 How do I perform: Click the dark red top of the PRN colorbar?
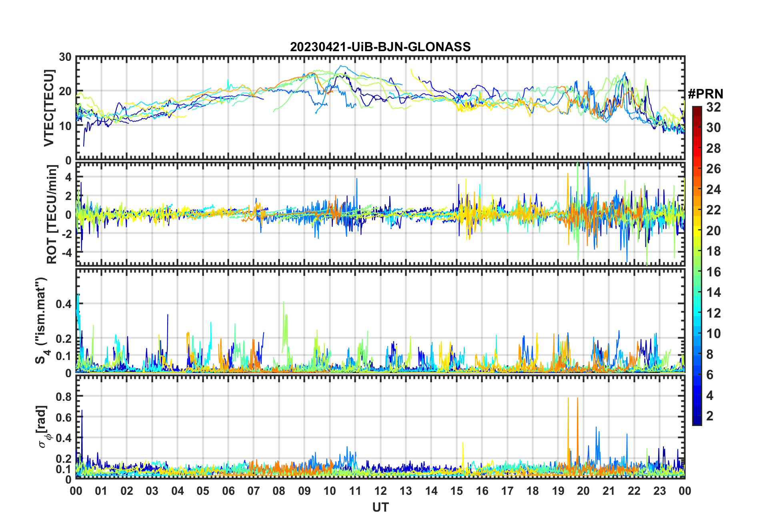(697, 110)
